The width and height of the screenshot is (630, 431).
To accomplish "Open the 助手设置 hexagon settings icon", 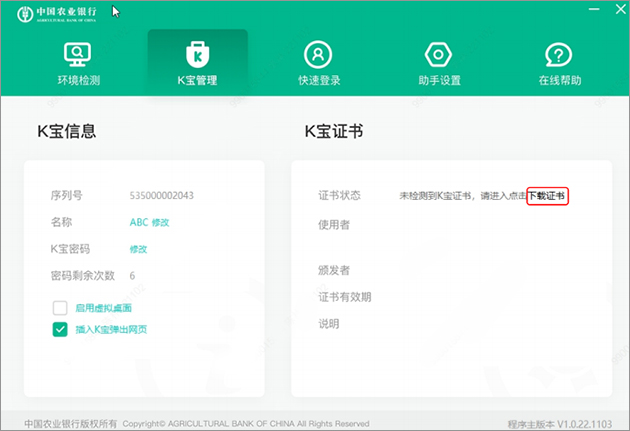I will click(x=438, y=55).
